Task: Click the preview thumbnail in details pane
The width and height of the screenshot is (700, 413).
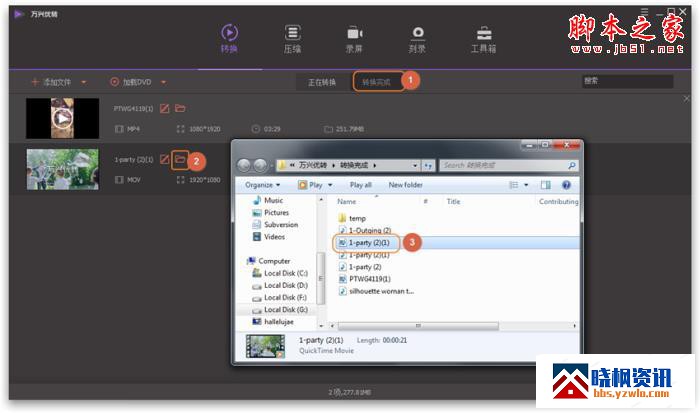Action: [x=265, y=346]
